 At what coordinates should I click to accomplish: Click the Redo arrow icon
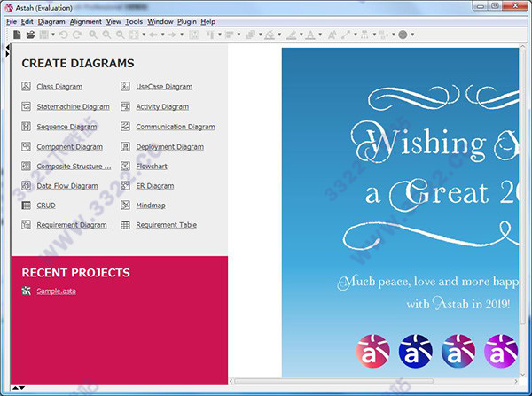coord(77,35)
